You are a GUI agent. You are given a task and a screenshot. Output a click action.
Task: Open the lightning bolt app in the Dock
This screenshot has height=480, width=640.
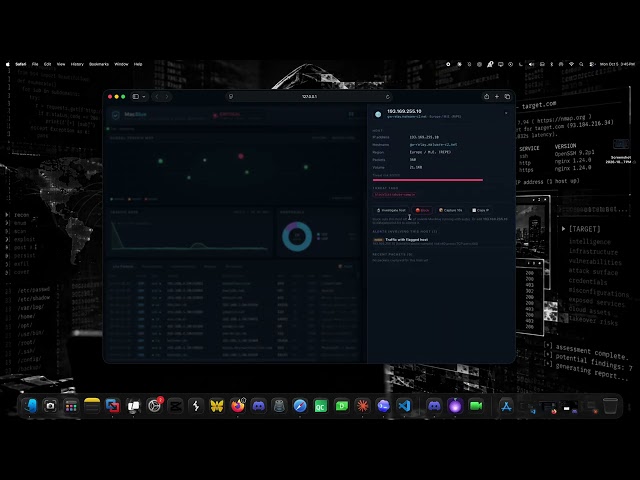[x=196, y=406]
